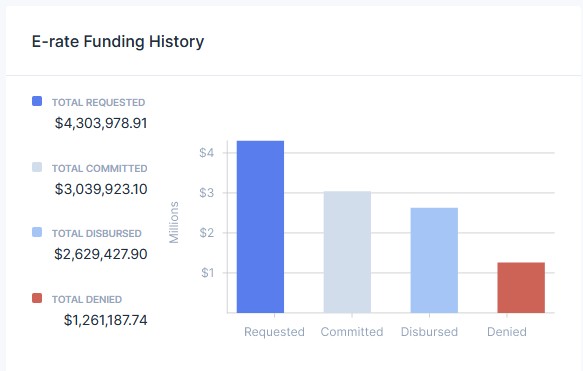Click the Millions y-axis title
Image resolution: width=583 pixels, height=371 pixels.
[174, 222]
